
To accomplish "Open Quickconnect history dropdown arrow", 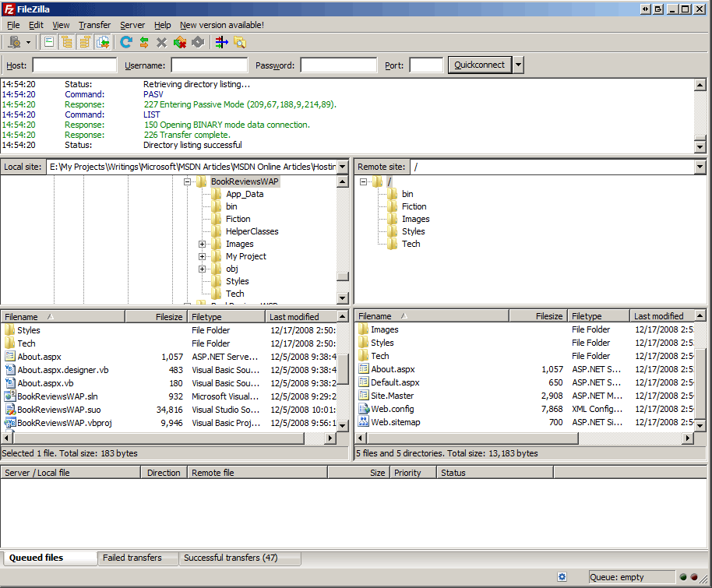I will [x=519, y=65].
